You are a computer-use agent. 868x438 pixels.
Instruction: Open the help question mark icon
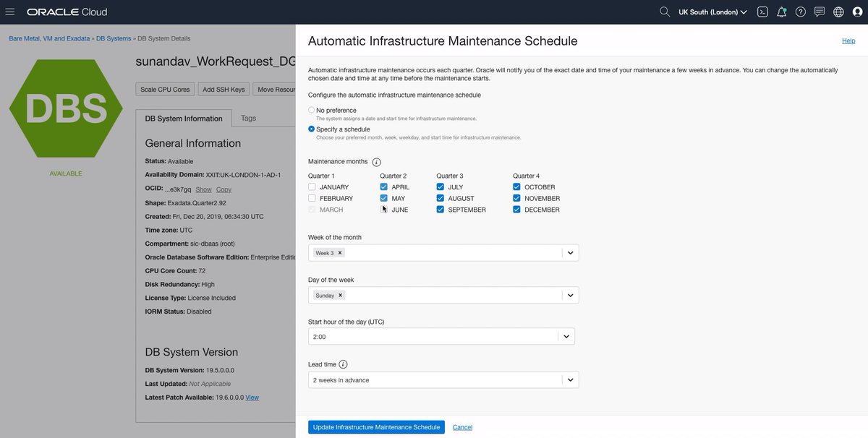point(801,12)
